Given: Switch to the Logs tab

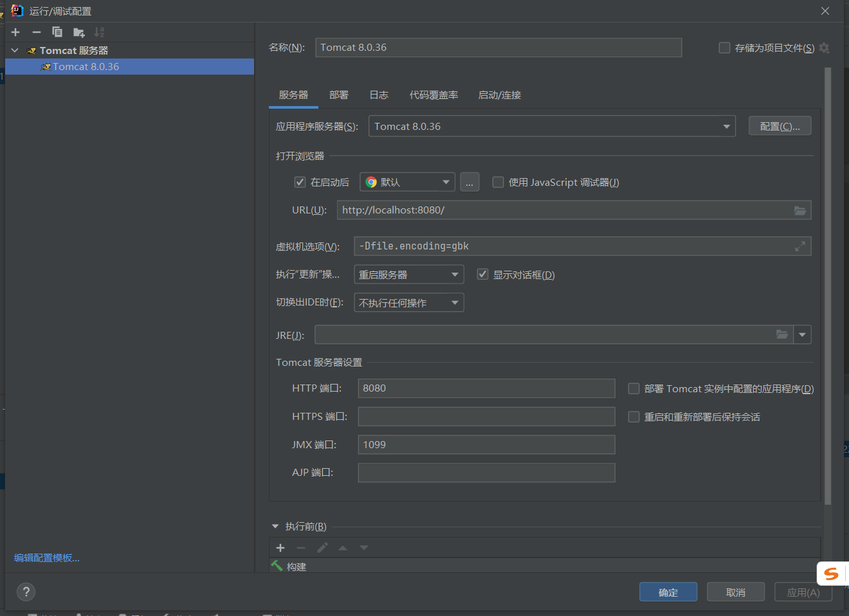Looking at the screenshot, I should point(379,95).
